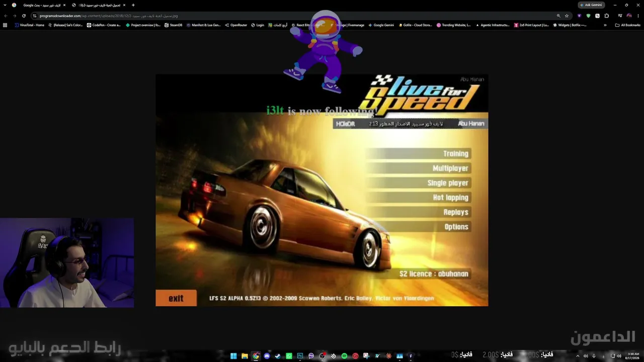Open the taskbar clock and date
The image size is (644, 362).
pos(633,356)
